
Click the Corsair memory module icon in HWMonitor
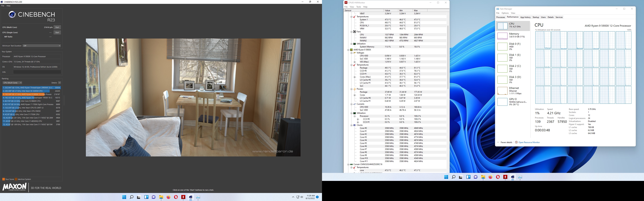351,164
